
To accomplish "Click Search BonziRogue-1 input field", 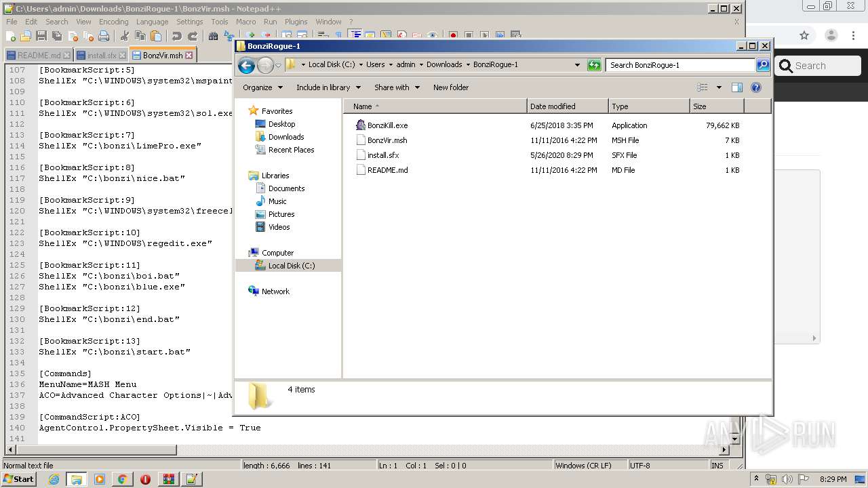I will point(680,65).
